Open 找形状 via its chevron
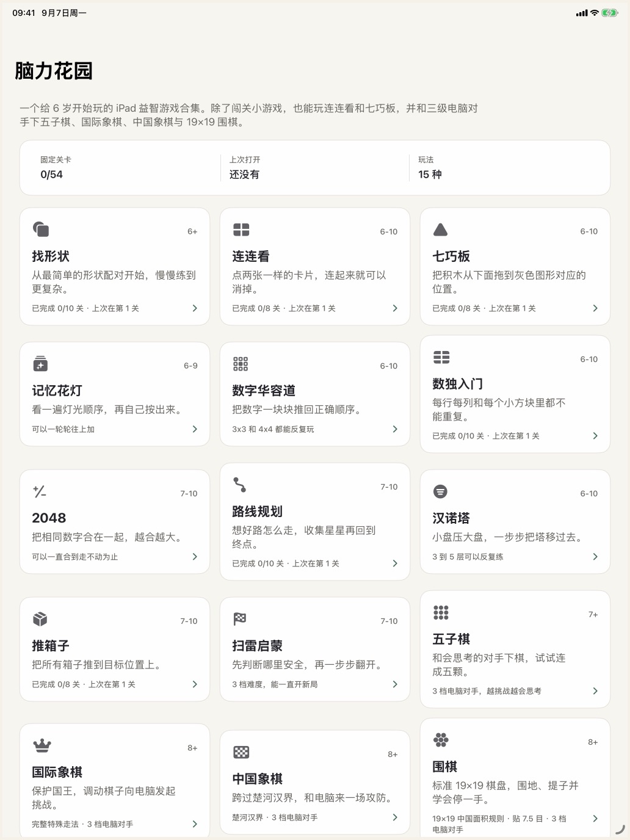Screen dimensions: 630x840 click(195, 308)
